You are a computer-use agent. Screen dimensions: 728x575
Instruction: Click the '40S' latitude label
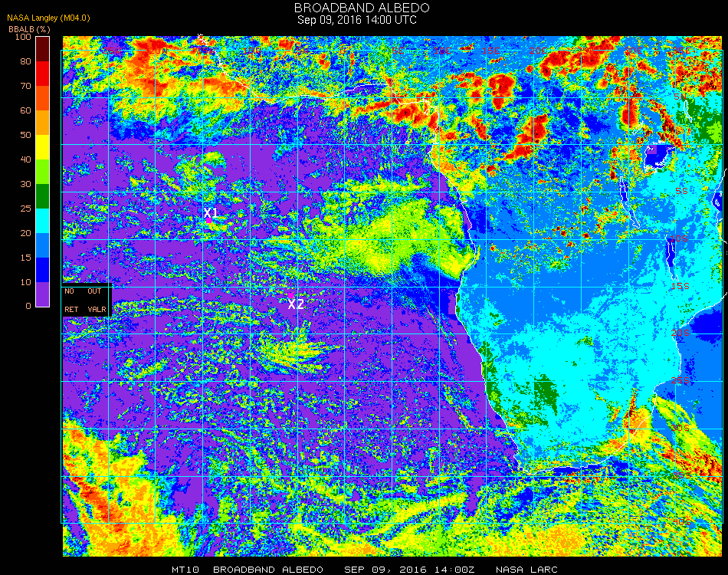[681, 522]
